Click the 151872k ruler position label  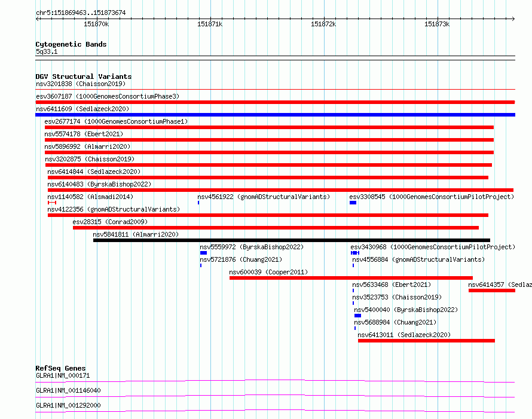click(x=323, y=24)
